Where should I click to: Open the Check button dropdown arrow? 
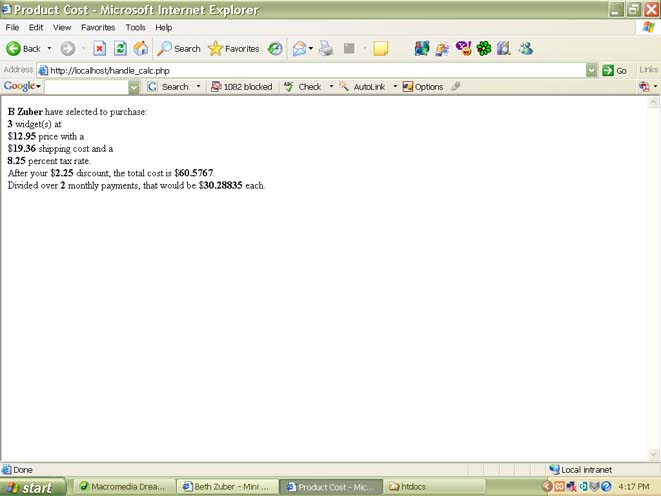point(331,87)
